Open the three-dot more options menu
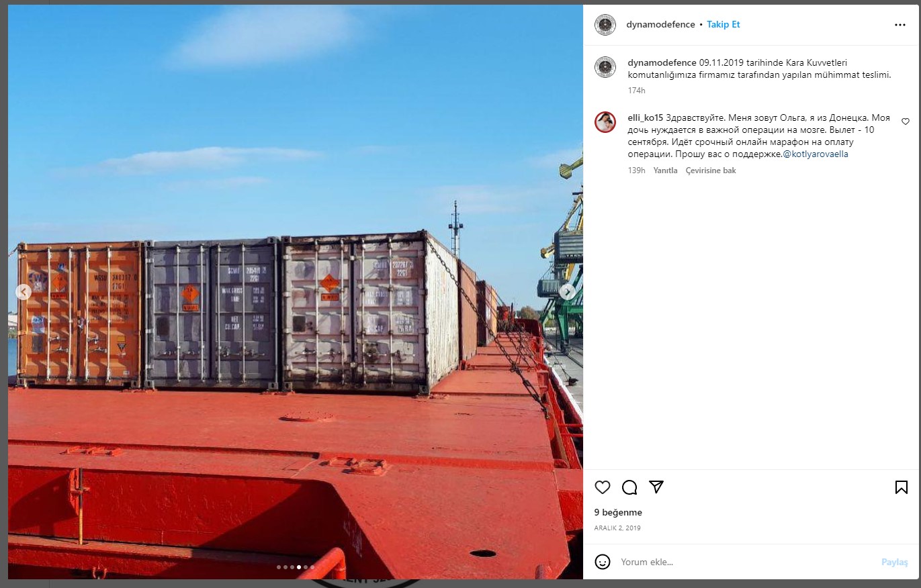921x588 pixels. point(900,25)
